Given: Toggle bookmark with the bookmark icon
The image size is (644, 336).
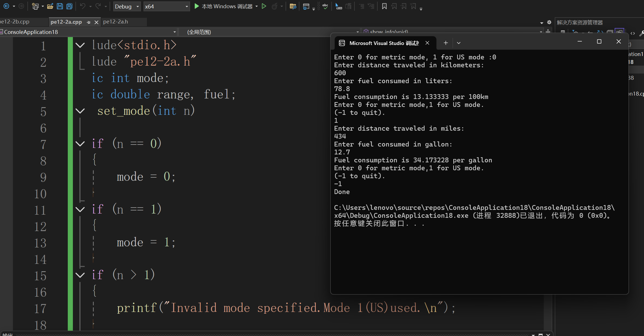Looking at the screenshot, I should pos(384,6).
